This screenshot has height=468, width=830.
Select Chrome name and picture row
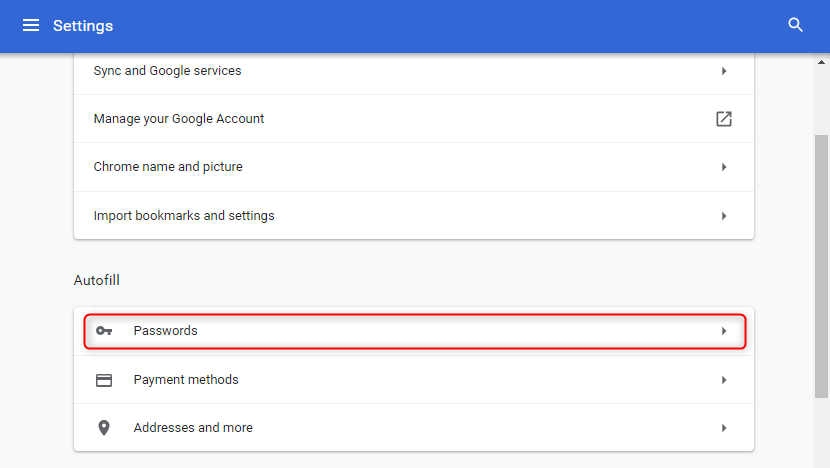coord(414,167)
